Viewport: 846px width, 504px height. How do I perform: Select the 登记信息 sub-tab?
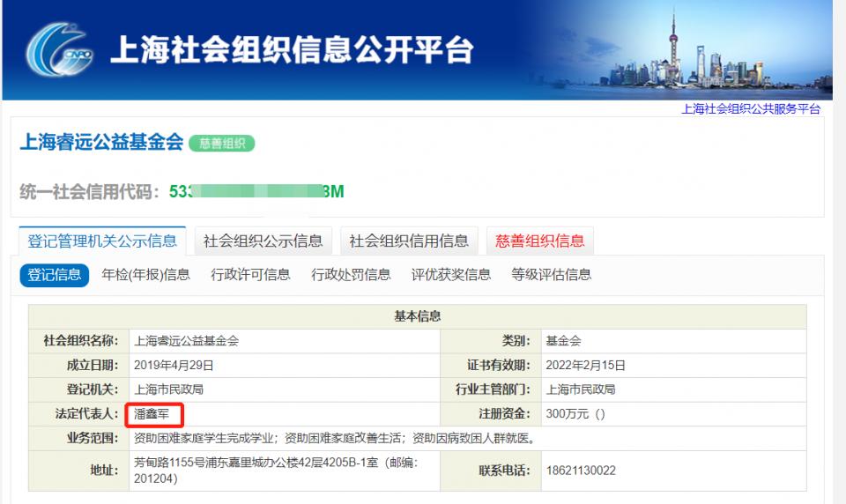coord(55,275)
